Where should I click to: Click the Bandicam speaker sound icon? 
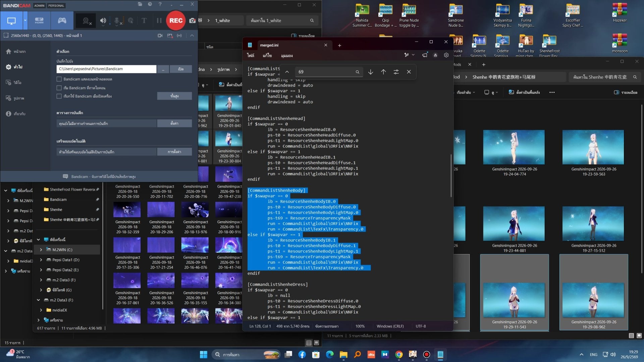point(103,21)
